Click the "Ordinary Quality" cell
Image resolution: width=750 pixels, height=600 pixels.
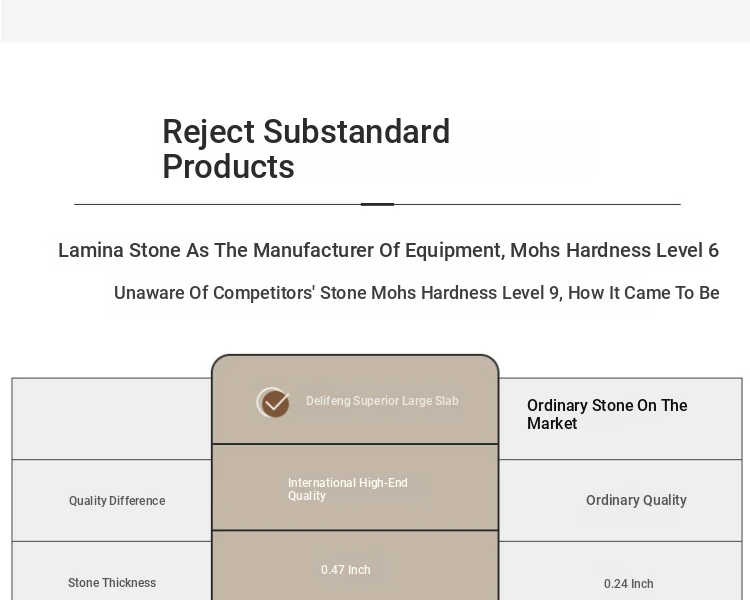click(x=636, y=500)
